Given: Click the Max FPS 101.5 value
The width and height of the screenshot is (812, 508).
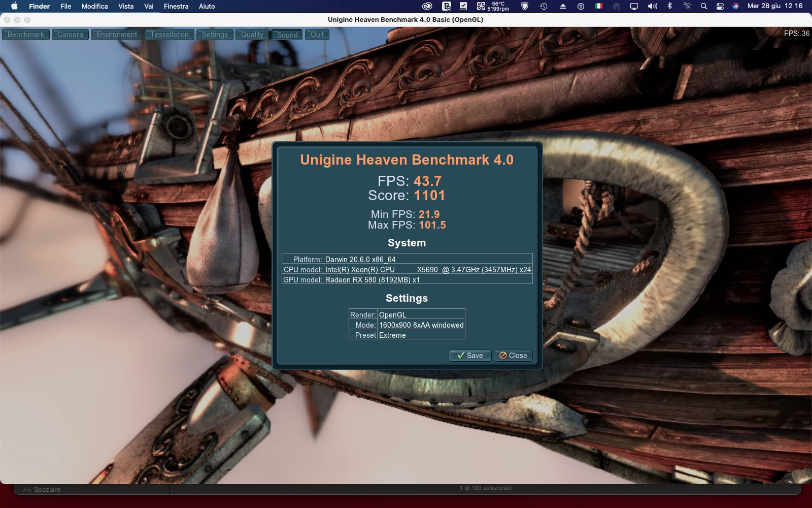Looking at the screenshot, I should (x=432, y=225).
